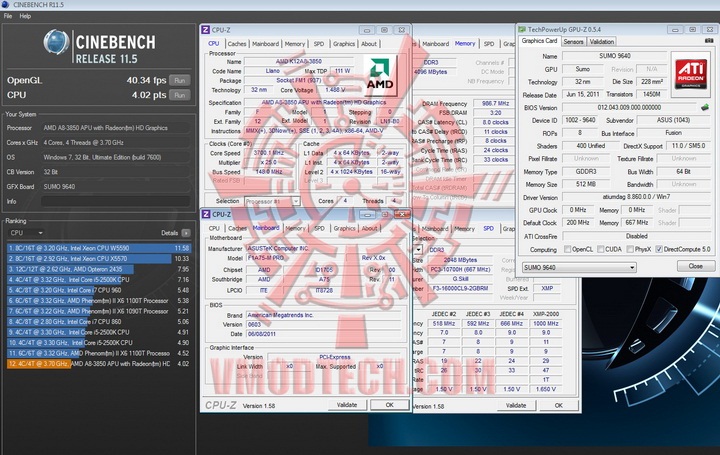
Task: Click OK in CPU-Z Mainboard window
Action: tap(389, 405)
